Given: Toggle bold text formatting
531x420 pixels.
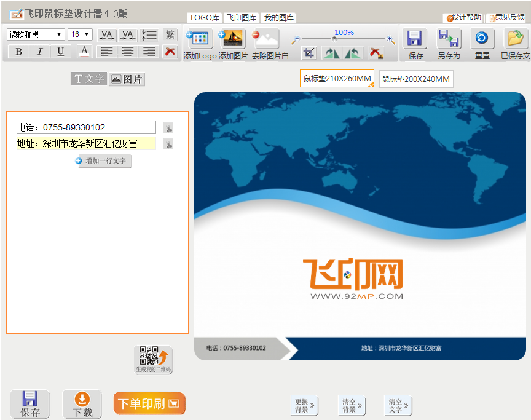Looking at the screenshot, I should click(18, 52).
